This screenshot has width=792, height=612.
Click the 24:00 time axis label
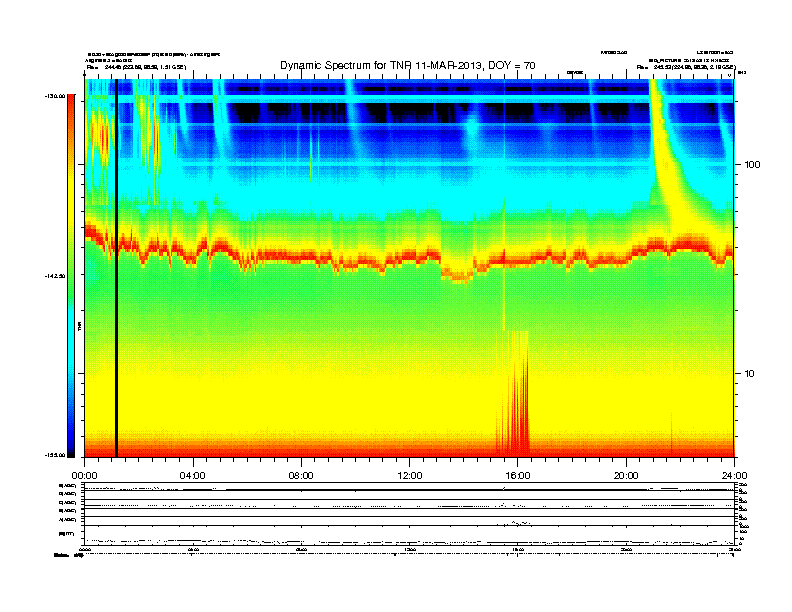click(734, 476)
